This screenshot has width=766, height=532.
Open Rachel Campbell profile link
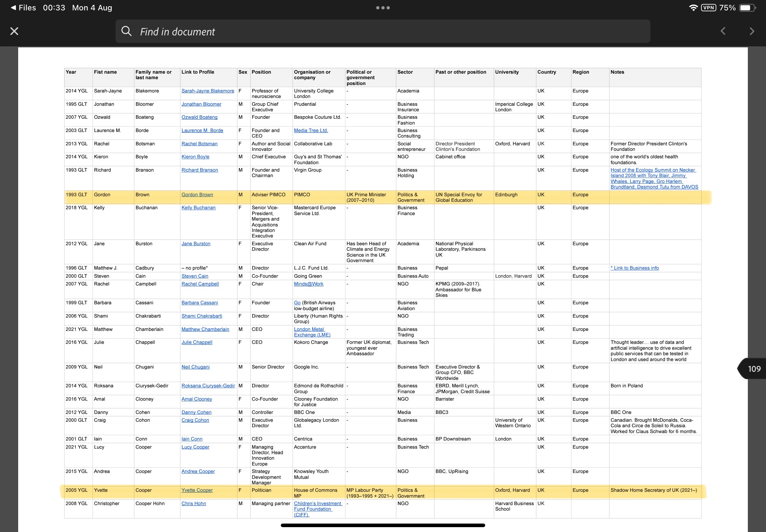(x=200, y=284)
